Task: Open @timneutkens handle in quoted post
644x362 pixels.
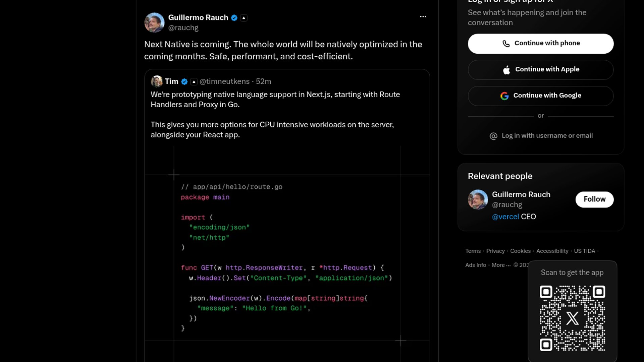Action: click(x=224, y=81)
